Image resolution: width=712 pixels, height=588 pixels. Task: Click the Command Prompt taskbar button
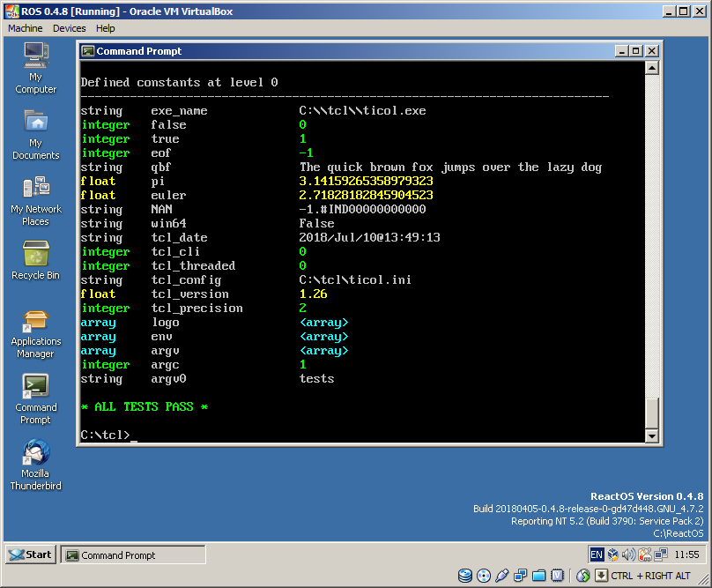tap(133, 555)
